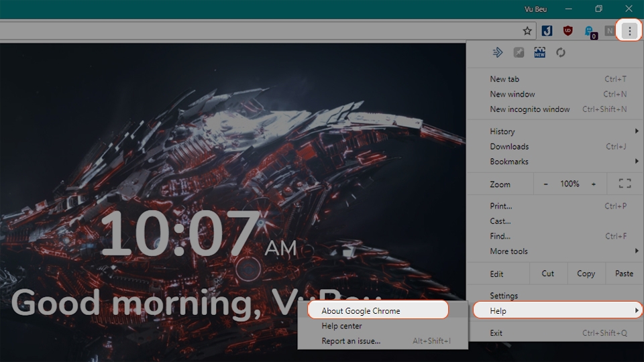Choose Print... from the menu
The image size is (644, 362).
(555, 206)
